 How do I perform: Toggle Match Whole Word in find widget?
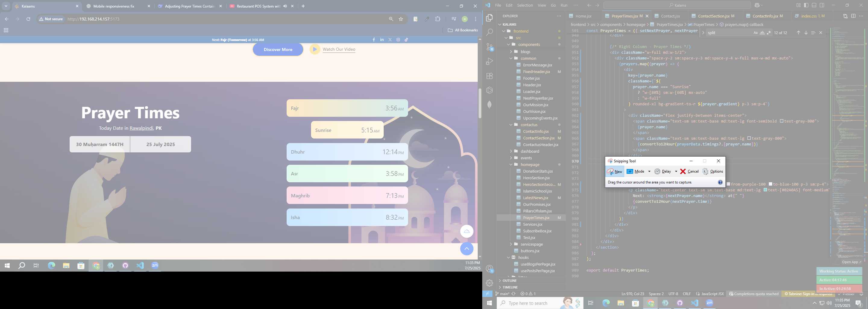[762, 33]
